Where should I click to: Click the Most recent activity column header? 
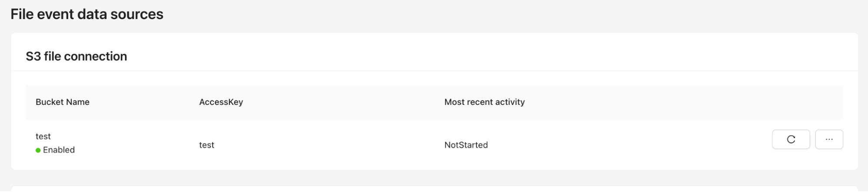484,102
